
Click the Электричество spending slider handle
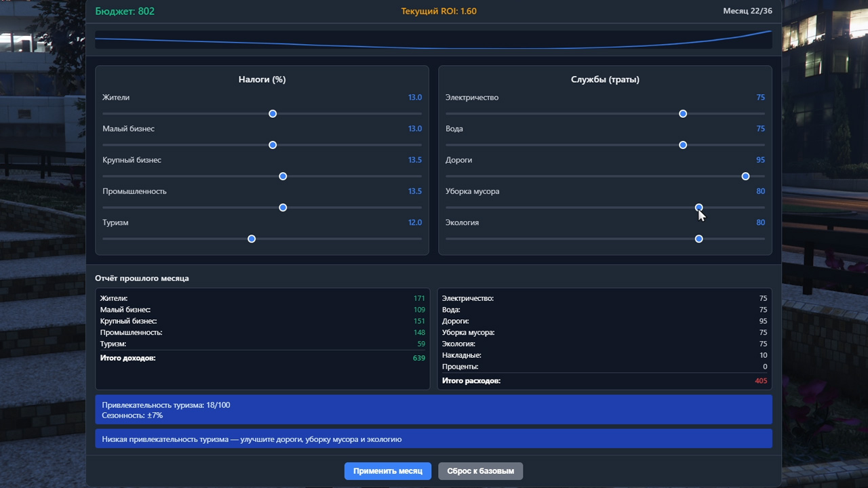click(683, 114)
